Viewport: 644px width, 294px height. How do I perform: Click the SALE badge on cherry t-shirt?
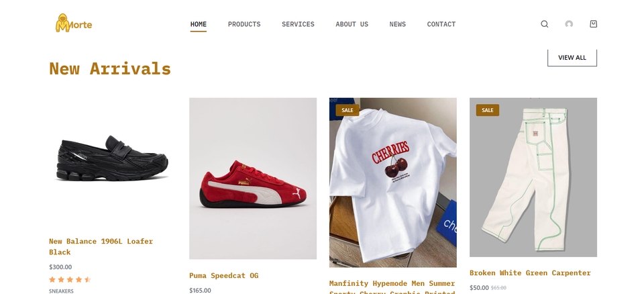coord(347,110)
